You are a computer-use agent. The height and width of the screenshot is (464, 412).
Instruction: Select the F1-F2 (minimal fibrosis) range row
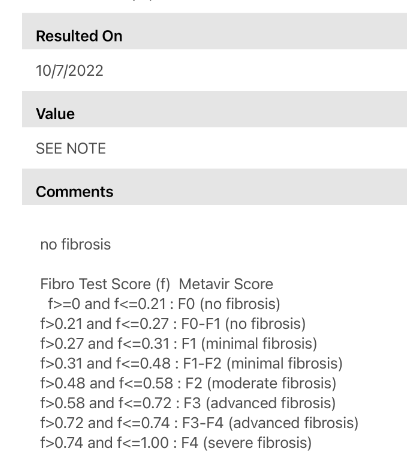(x=191, y=364)
